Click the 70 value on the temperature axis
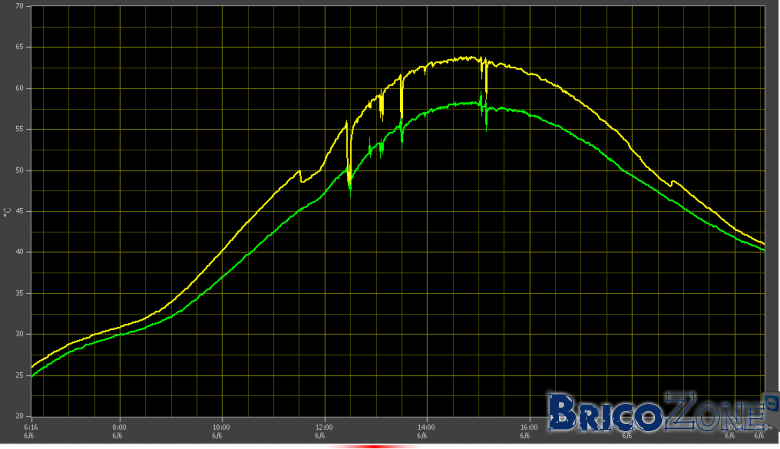The image size is (780, 449). 19,6
